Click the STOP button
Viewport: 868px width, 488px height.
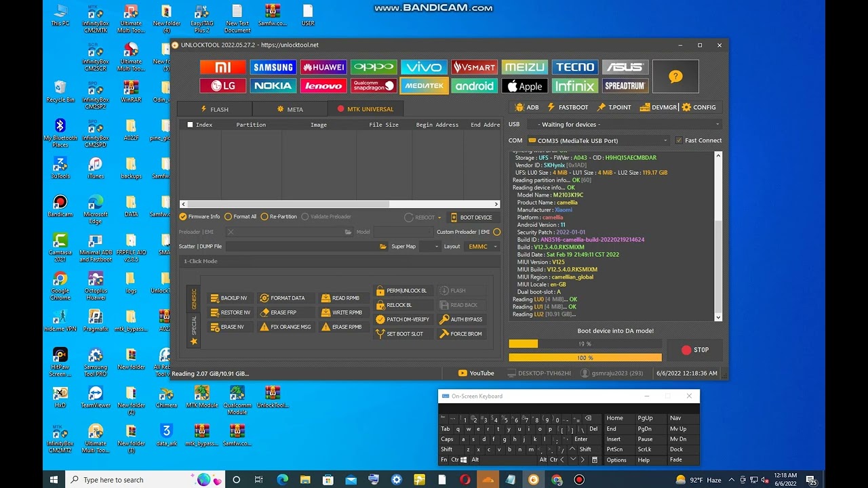click(x=695, y=350)
